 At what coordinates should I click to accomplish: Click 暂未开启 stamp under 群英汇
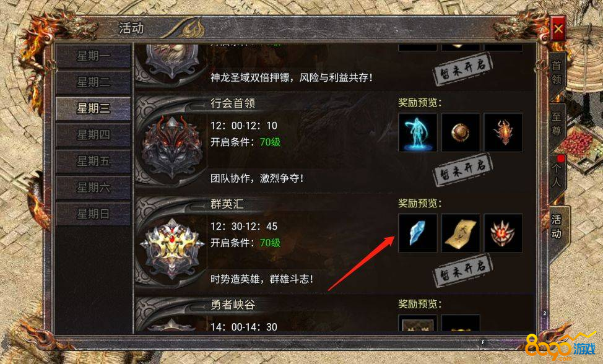(462, 271)
